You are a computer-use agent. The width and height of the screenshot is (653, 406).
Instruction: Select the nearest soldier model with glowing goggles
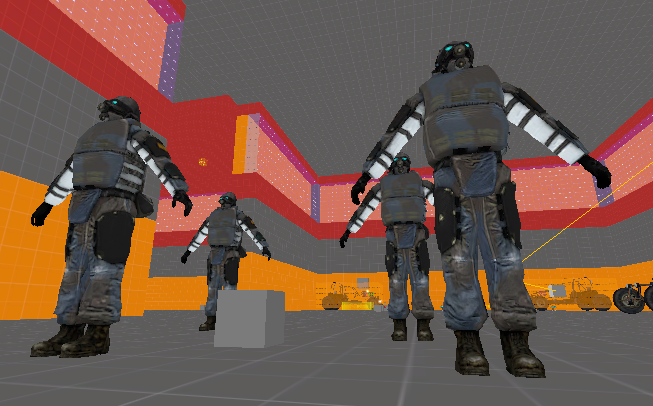point(481,208)
